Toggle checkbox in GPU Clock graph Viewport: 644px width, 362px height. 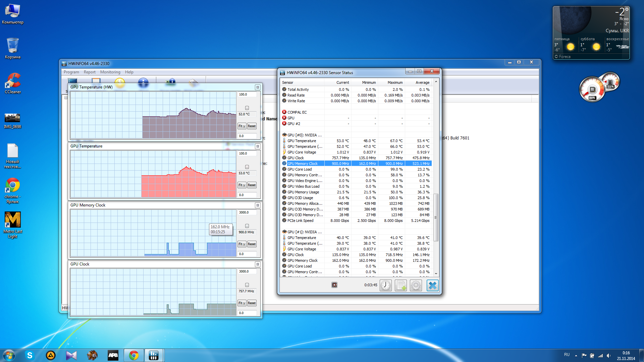(x=247, y=285)
